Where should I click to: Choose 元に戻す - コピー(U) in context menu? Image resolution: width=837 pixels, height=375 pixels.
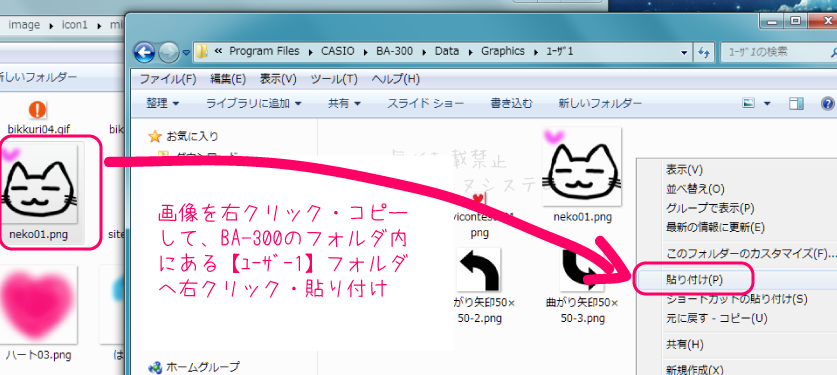click(x=717, y=318)
